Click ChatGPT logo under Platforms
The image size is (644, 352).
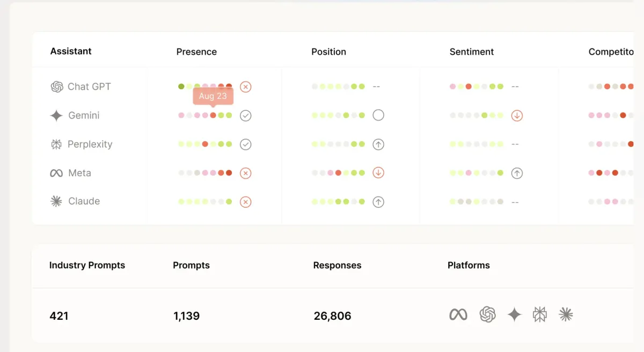coord(487,315)
